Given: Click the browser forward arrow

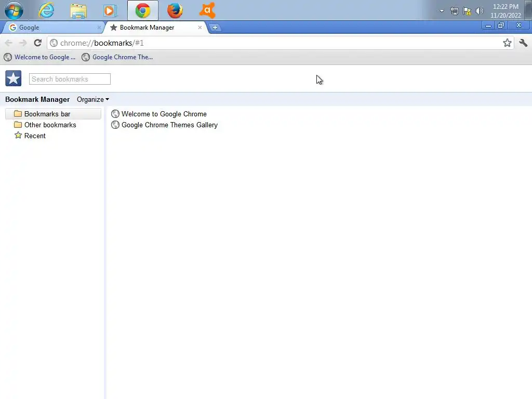Looking at the screenshot, I should pos(23,43).
